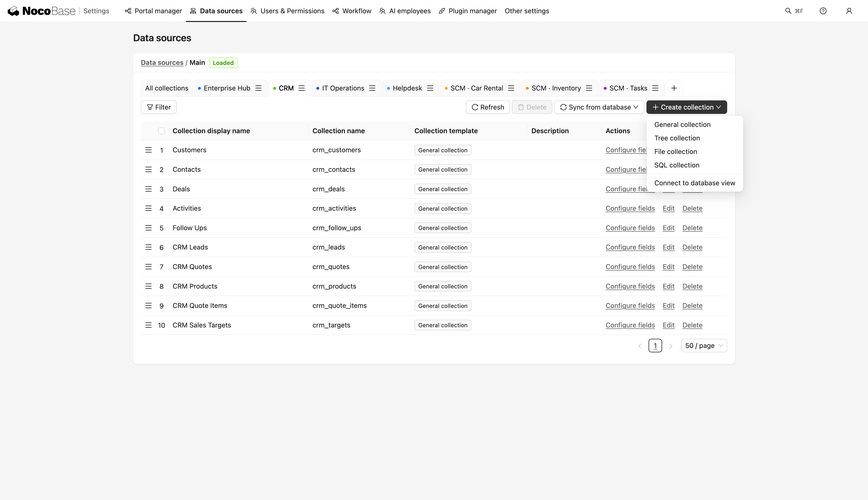This screenshot has width=868, height=500.
Task: Open AI employees settings
Action: (405, 11)
